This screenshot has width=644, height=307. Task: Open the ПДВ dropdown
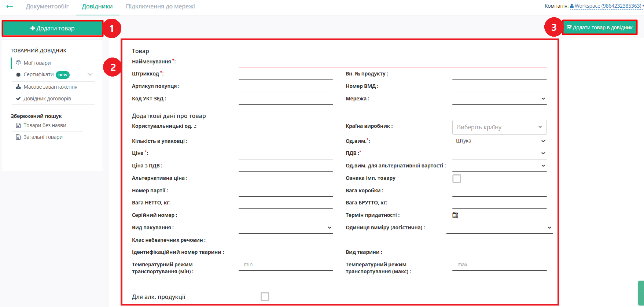point(499,153)
